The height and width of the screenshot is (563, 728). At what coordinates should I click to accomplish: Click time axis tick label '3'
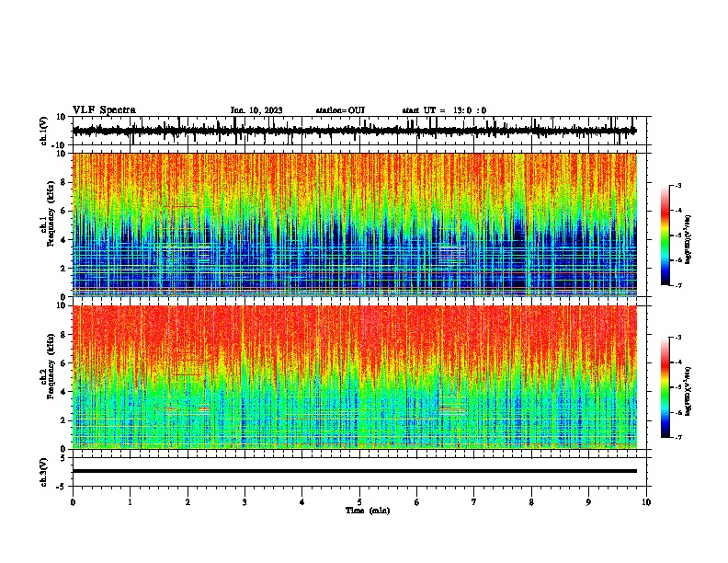(x=245, y=502)
